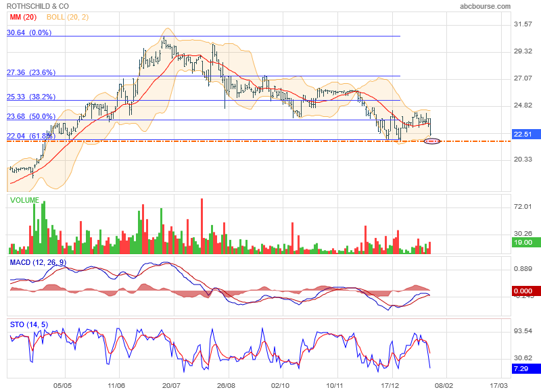Screen dimensions: 541x392
Task: Click the green 19.00 volume value tag
Action: click(x=525, y=242)
